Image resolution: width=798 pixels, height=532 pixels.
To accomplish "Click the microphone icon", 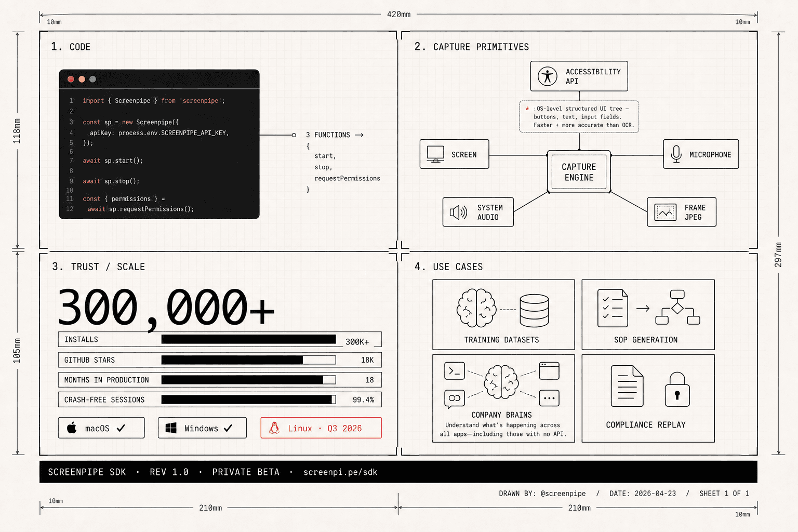I will [x=676, y=154].
